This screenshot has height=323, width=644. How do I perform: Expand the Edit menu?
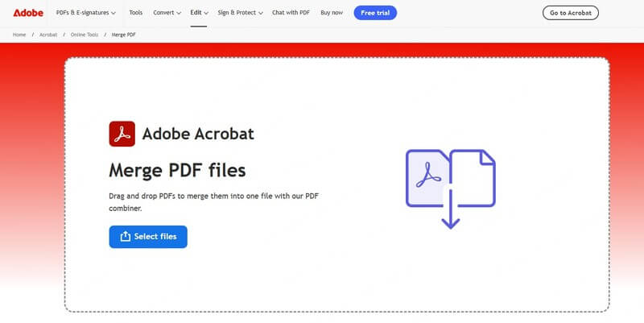(199, 13)
